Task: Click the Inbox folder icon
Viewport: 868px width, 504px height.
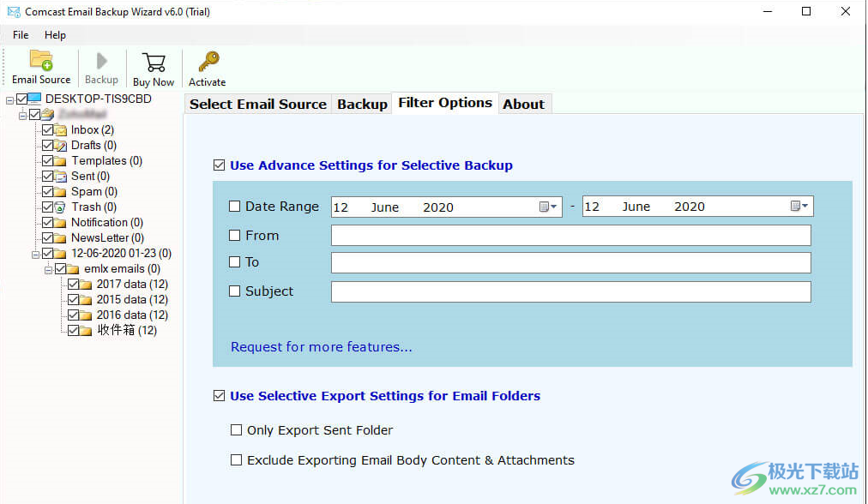Action: [x=61, y=130]
